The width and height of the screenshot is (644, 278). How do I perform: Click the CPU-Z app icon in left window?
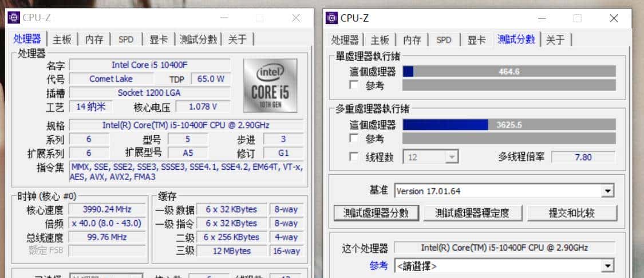click(x=14, y=18)
